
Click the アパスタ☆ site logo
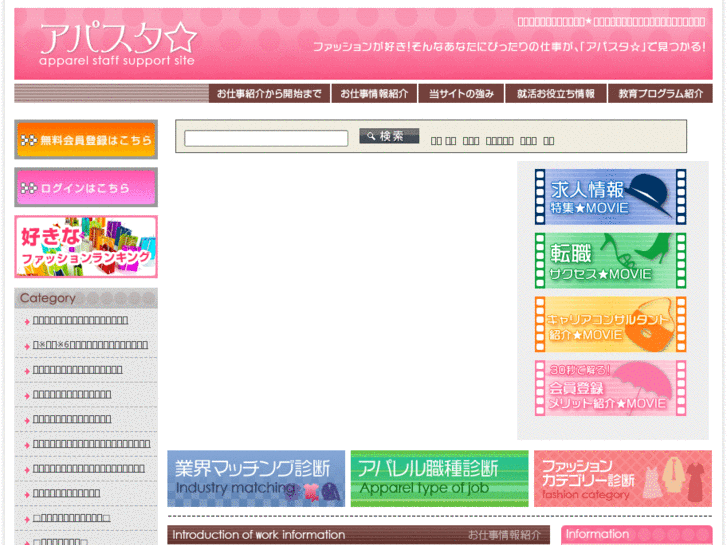click(x=118, y=45)
